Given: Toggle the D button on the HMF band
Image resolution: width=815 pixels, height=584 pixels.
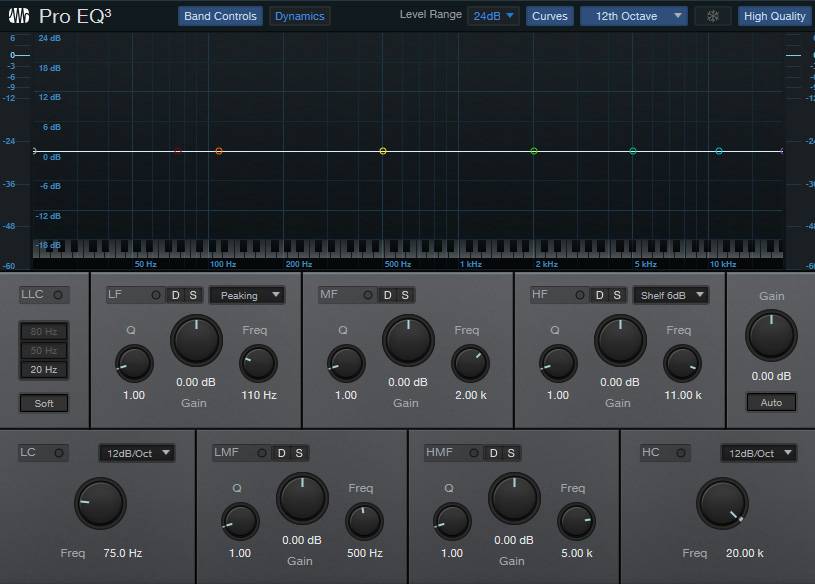Looking at the screenshot, I should 494,453.
